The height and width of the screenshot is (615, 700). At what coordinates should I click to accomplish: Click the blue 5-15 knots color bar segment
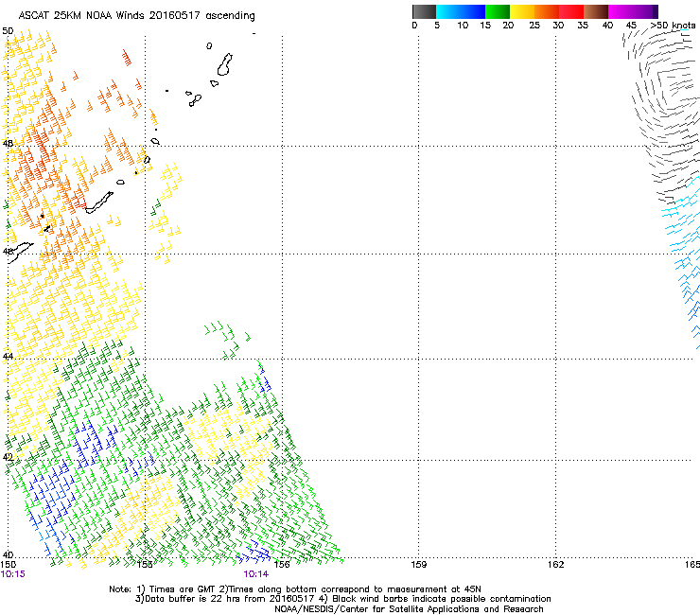click(461, 11)
